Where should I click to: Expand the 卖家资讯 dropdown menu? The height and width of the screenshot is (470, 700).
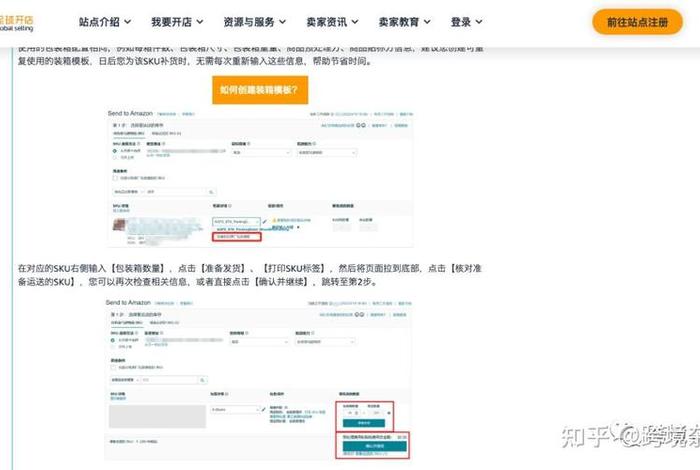point(332,22)
